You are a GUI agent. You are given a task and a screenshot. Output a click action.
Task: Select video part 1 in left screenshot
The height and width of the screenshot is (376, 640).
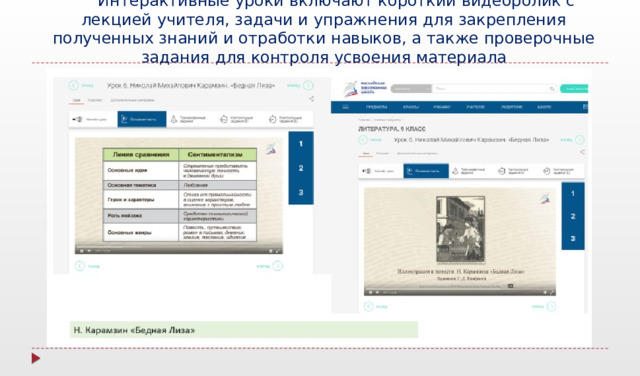click(x=301, y=144)
